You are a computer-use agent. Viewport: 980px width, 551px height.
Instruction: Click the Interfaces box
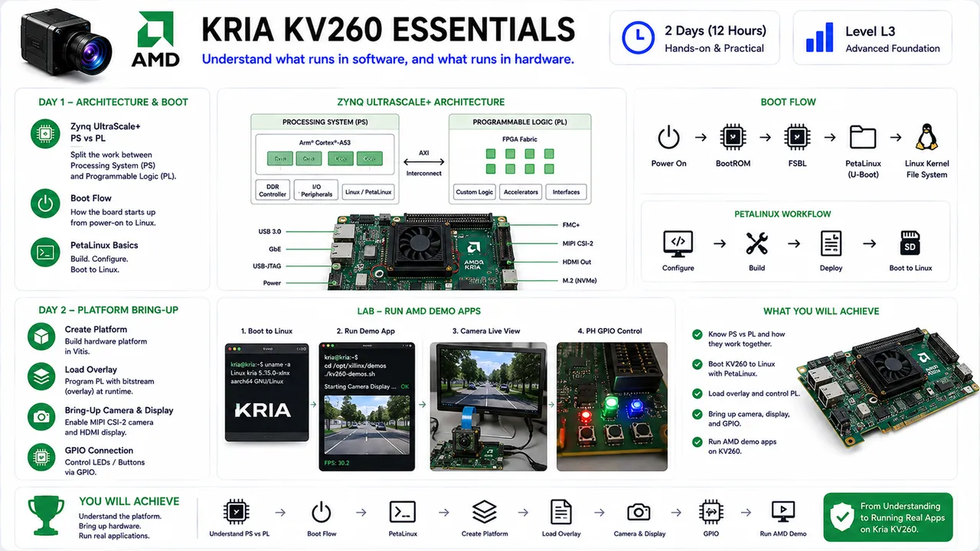pos(567,192)
